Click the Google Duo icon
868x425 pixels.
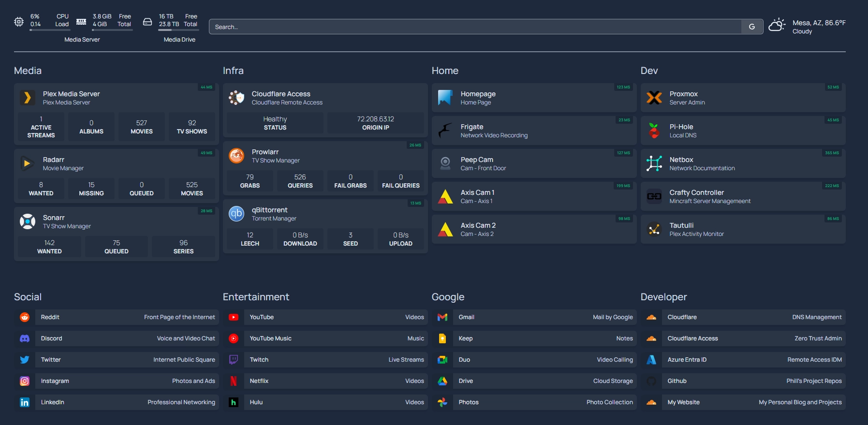(442, 360)
